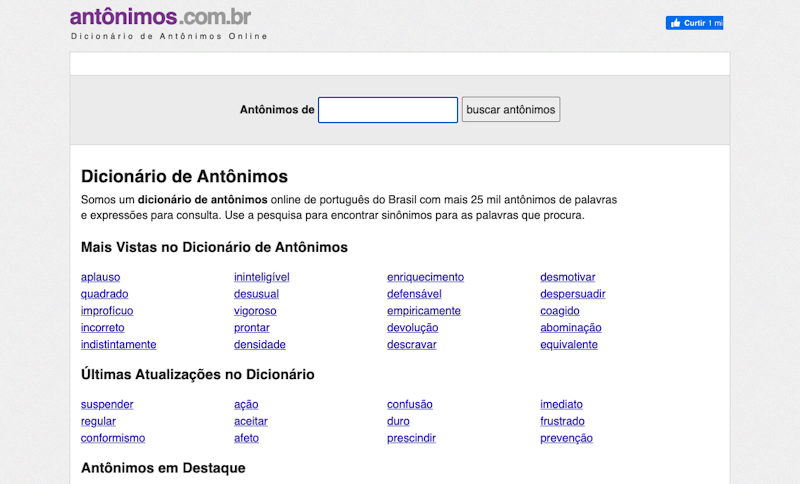
Task: Open the equivalente link
Action: [569, 344]
